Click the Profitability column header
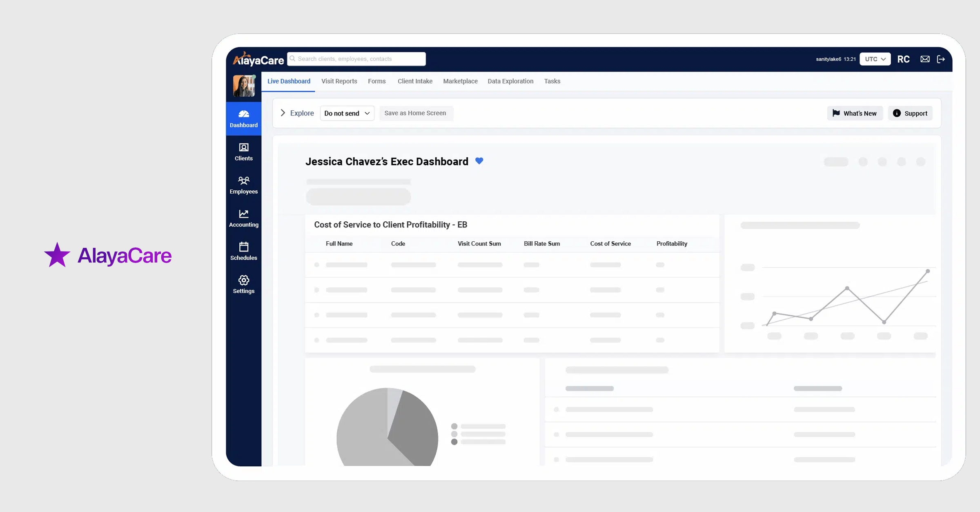980x512 pixels. coord(672,244)
